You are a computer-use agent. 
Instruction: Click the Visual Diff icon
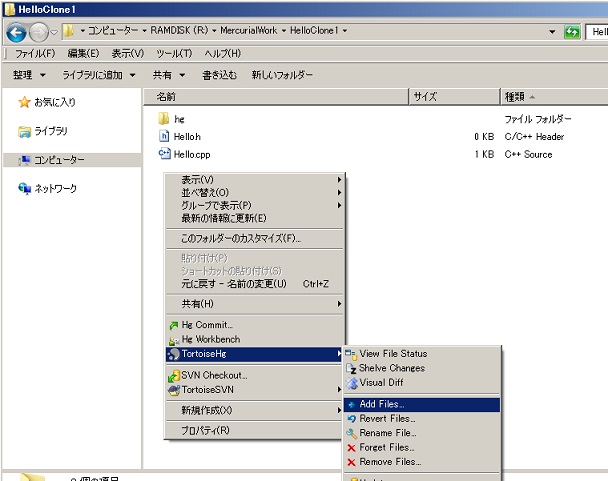tap(352, 383)
